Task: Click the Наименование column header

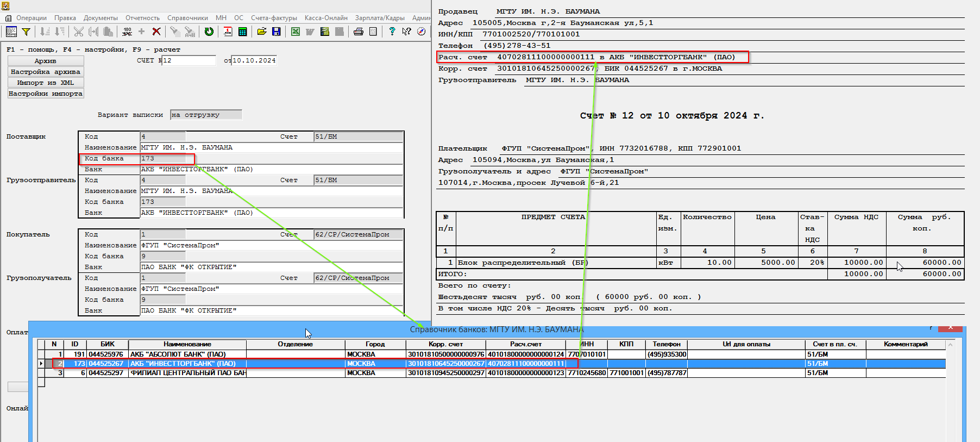Action: click(x=187, y=344)
